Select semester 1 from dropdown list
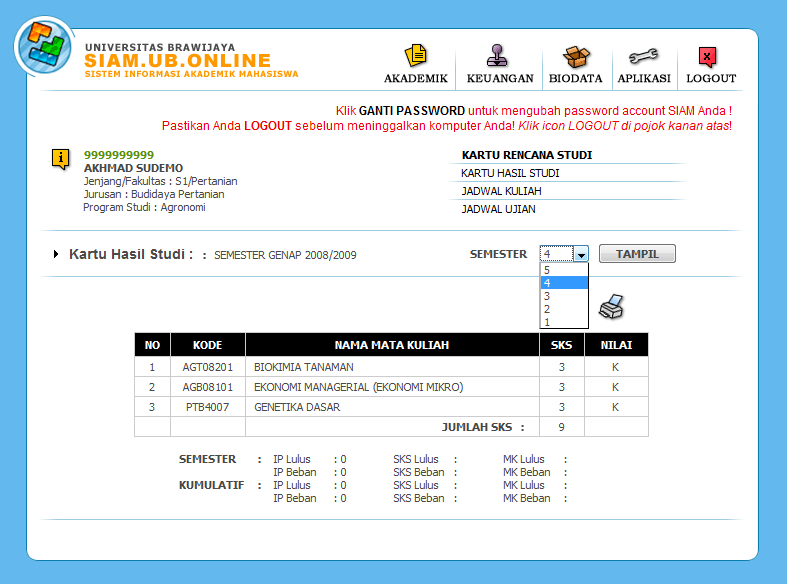 564,322
